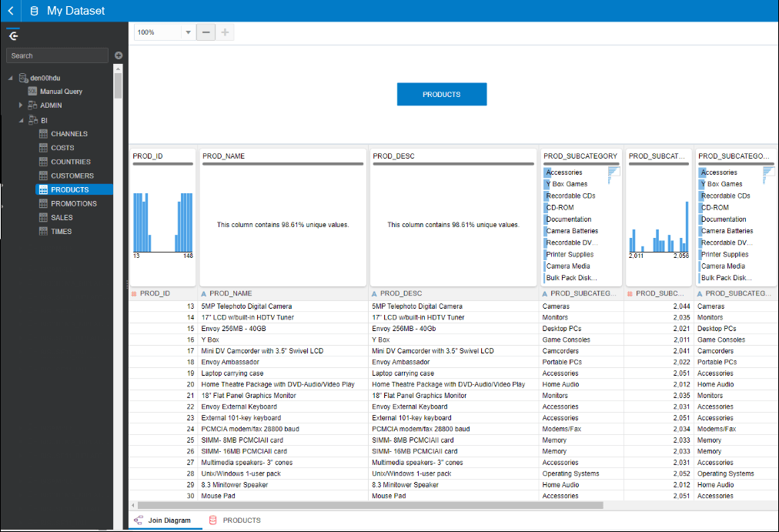Click the den00hdu connection icon

(22, 77)
